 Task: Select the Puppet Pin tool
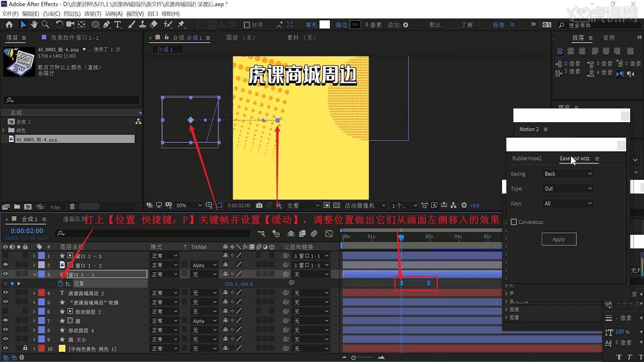pyautogui.click(x=181, y=24)
